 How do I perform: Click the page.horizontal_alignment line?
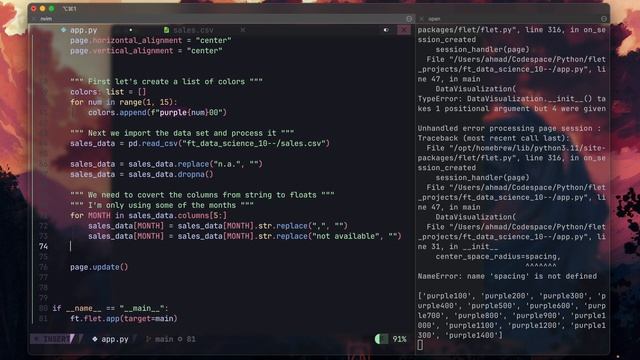(x=151, y=40)
